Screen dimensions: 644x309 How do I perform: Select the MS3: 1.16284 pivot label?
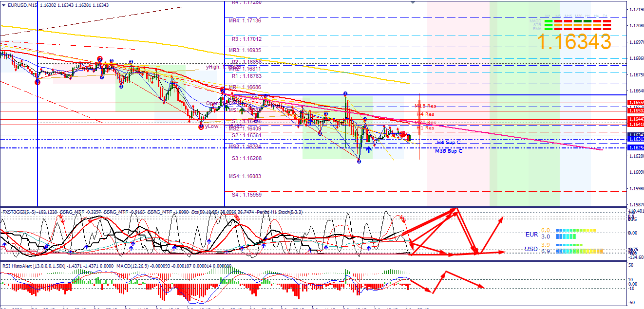(245, 146)
